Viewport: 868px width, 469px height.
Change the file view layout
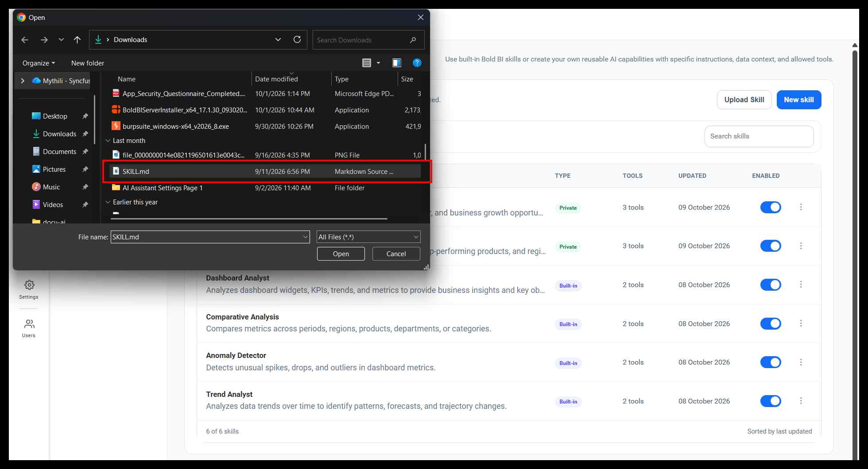pyautogui.click(x=367, y=63)
